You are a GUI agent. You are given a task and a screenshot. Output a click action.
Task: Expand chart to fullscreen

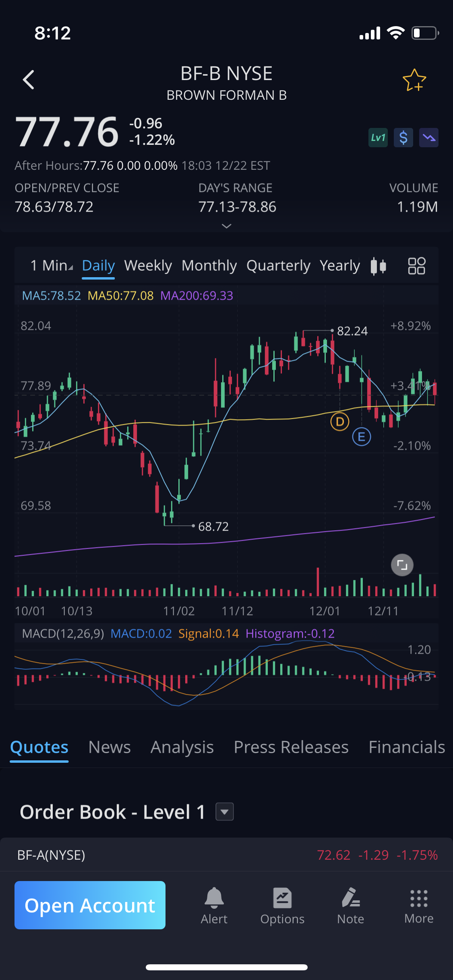pos(402,565)
